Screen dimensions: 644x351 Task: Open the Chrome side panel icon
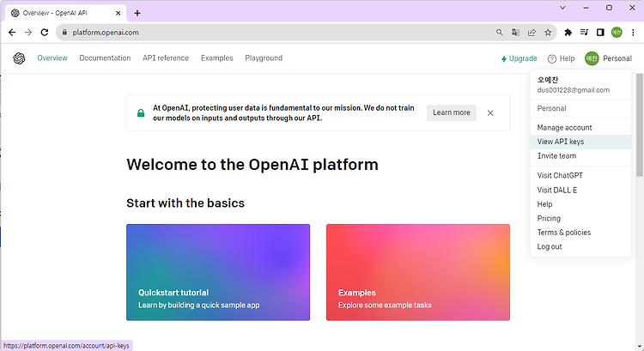[600, 33]
